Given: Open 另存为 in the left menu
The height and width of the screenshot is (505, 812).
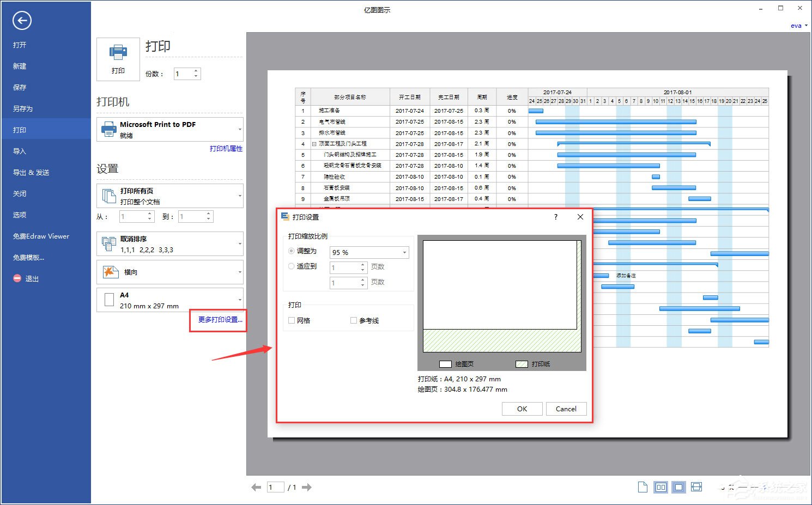Looking at the screenshot, I should (x=23, y=109).
